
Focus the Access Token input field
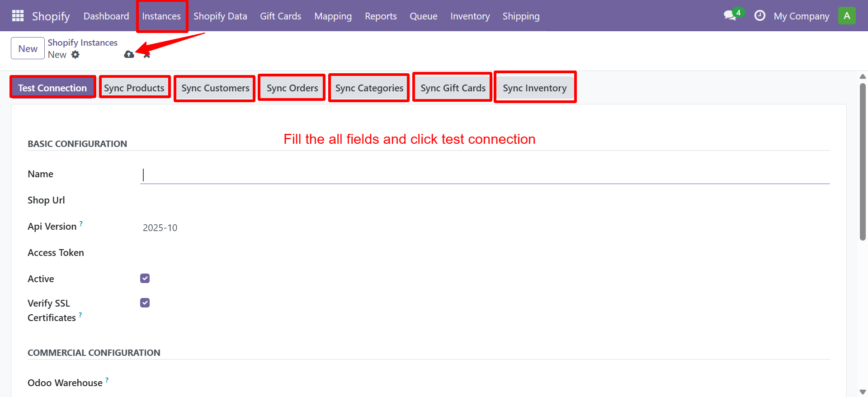click(485, 253)
